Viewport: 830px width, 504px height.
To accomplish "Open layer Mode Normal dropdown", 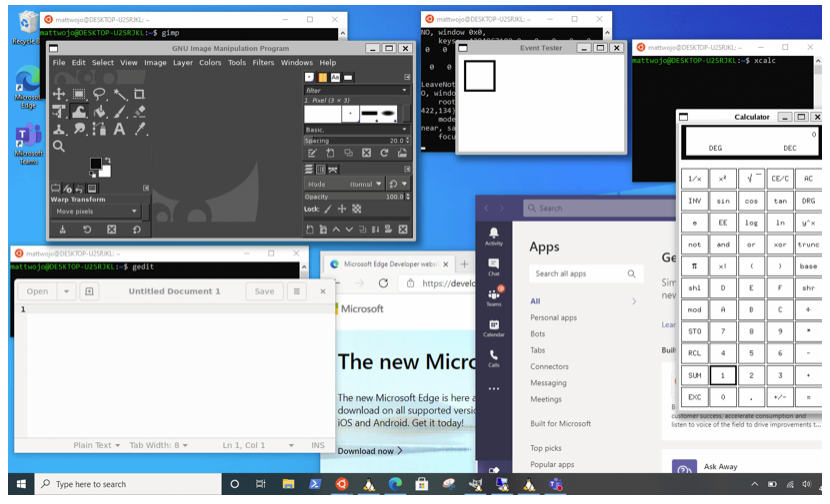I will [x=344, y=184].
